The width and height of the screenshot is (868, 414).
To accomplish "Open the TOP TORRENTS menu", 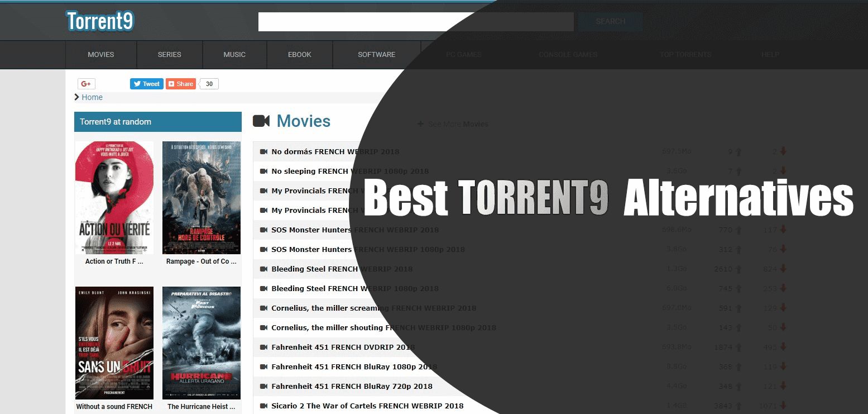I will [685, 55].
